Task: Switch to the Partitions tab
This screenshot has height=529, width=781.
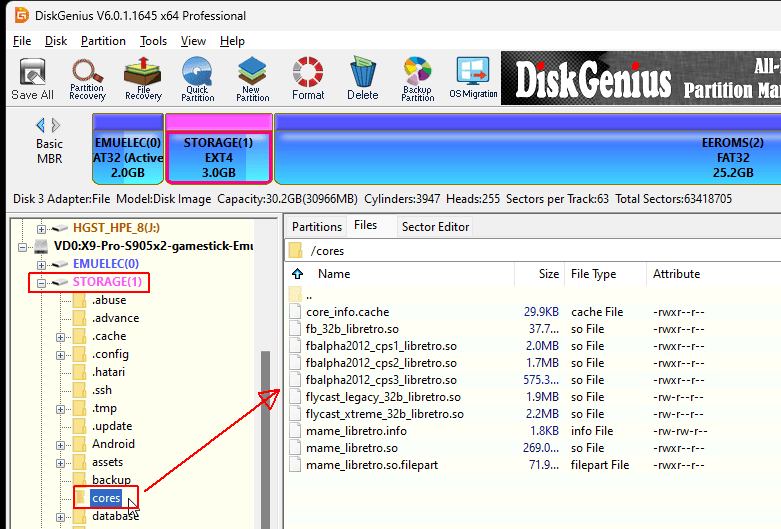Action: pos(317,227)
